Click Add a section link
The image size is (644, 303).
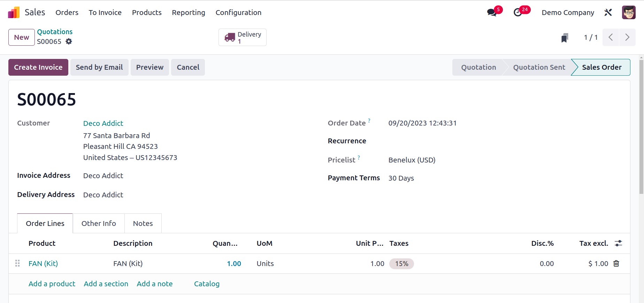(106, 284)
